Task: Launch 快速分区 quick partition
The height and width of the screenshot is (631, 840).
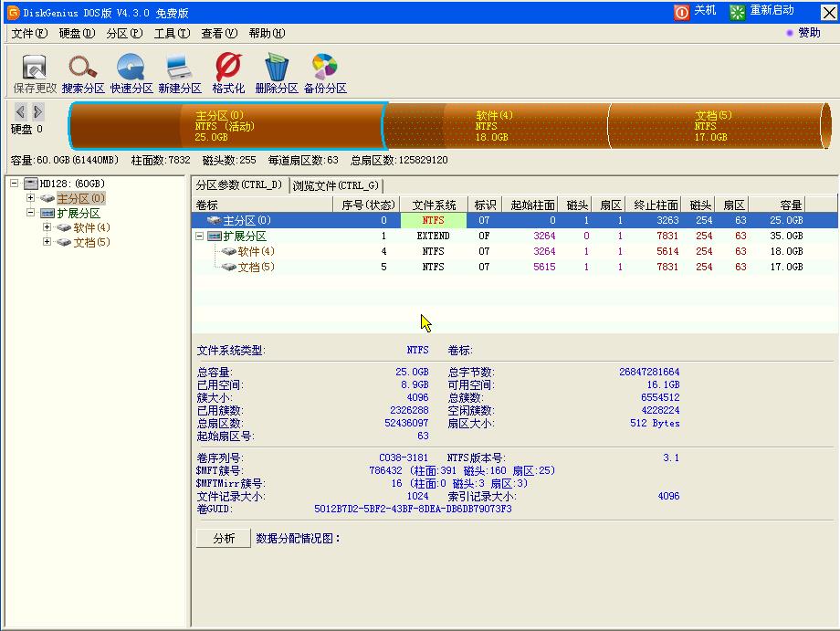Action: point(131,68)
